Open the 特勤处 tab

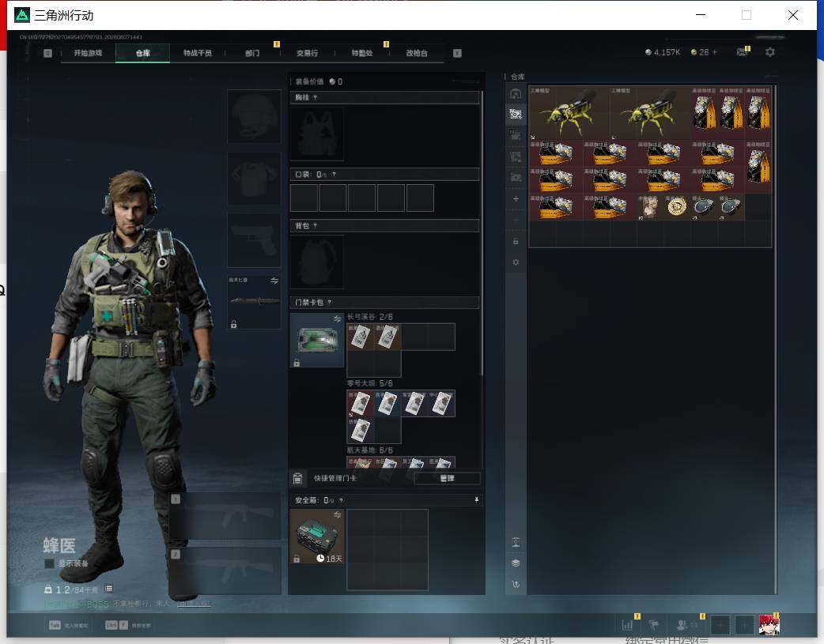click(361, 53)
